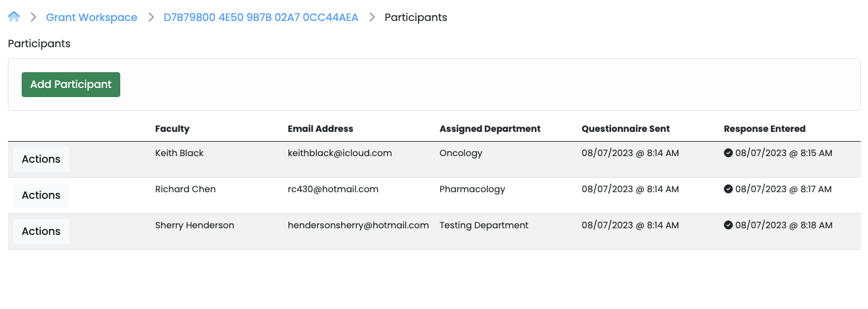Select the keithblack@icloud.com email cell
This screenshot has width=868, height=309.
tap(340, 153)
